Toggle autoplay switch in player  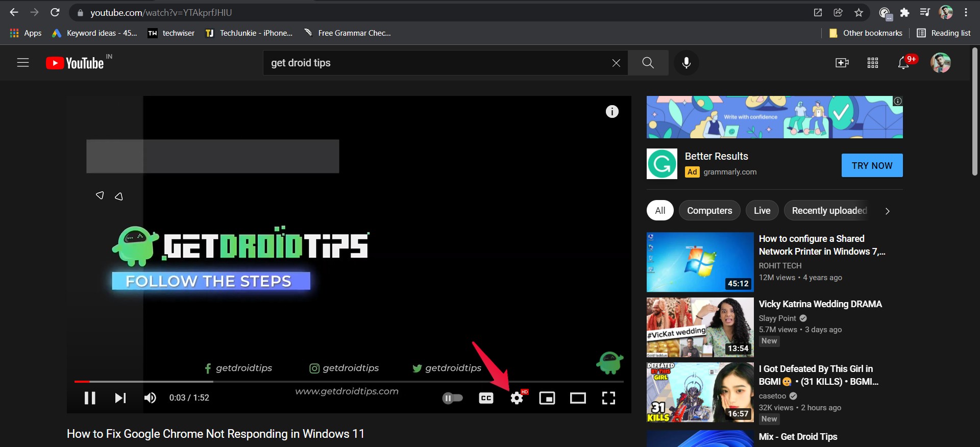[453, 398]
